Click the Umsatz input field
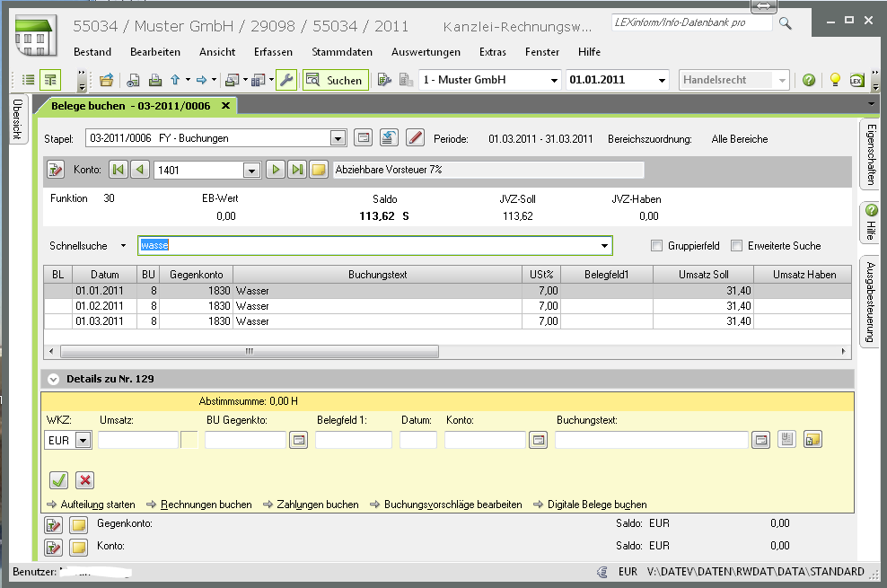 pos(138,440)
